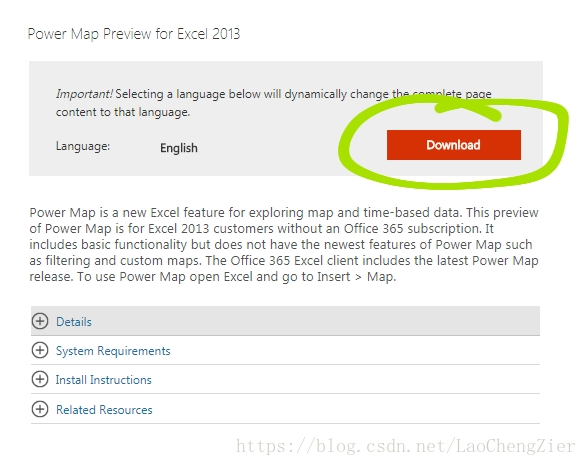
Task: Click the Power Map description paragraph
Action: (x=284, y=244)
